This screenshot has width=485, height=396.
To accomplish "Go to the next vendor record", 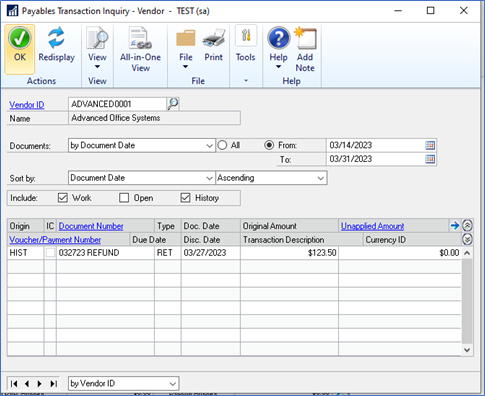I will (39, 384).
